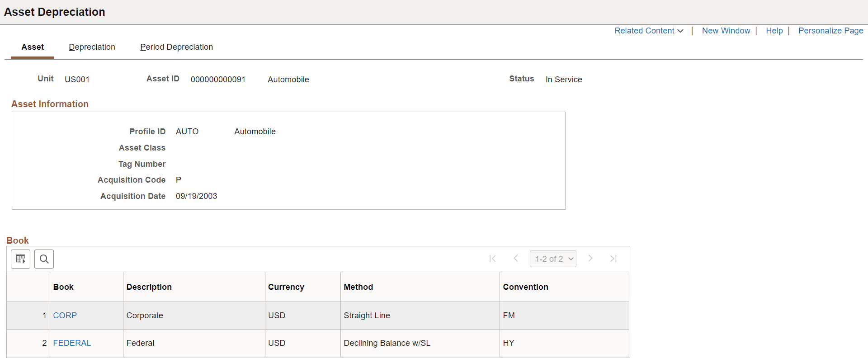Click the Method column header

pyautogui.click(x=358, y=287)
